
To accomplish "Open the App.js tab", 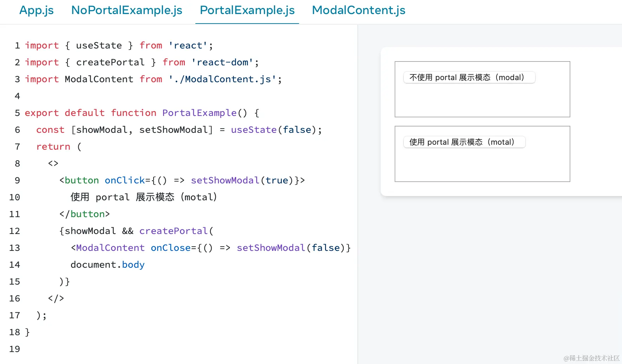I will click(x=37, y=10).
